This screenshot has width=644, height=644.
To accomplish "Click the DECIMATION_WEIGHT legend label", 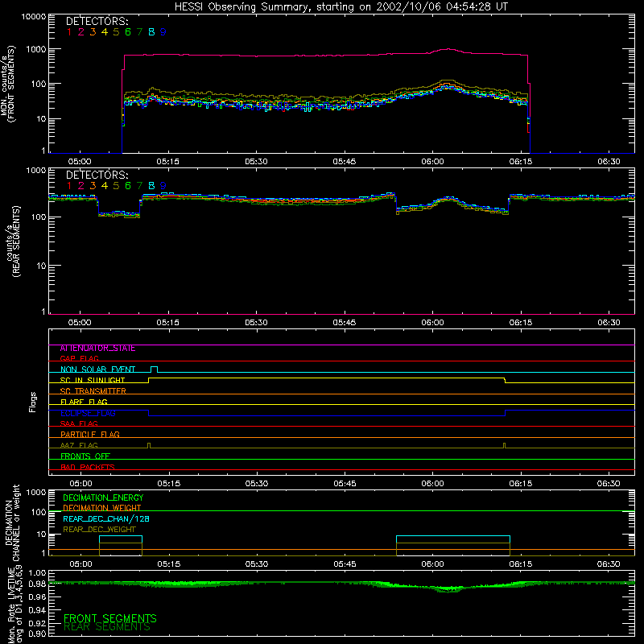I will 102,508.
